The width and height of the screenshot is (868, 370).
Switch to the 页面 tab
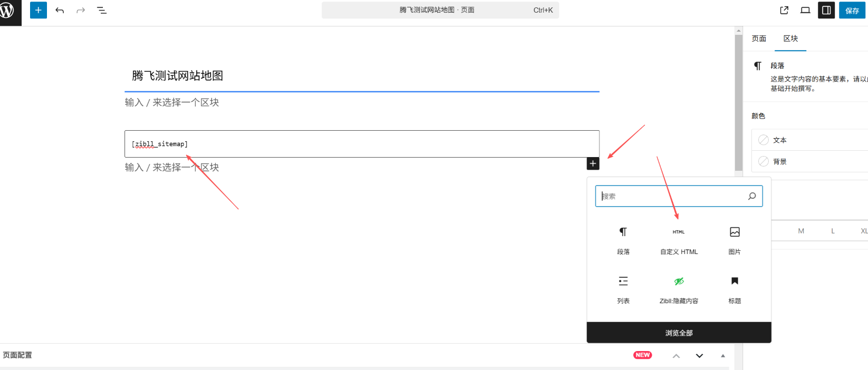pyautogui.click(x=759, y=38)
